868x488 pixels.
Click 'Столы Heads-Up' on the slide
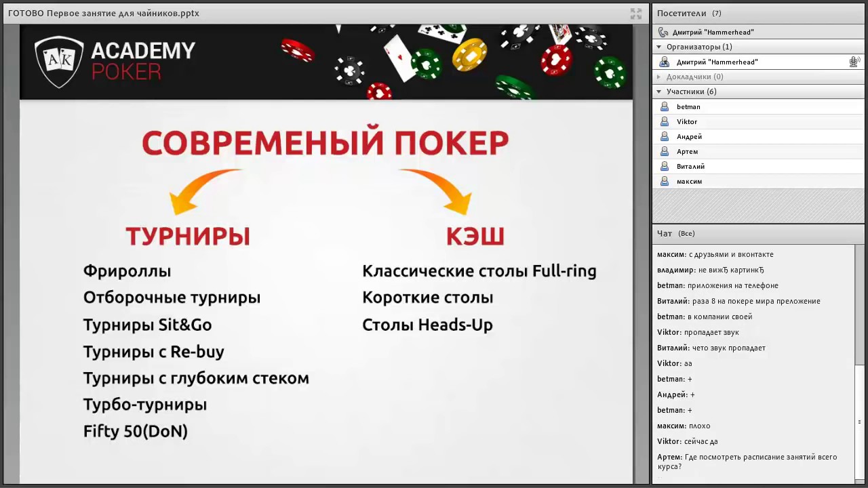pos(427,325)
